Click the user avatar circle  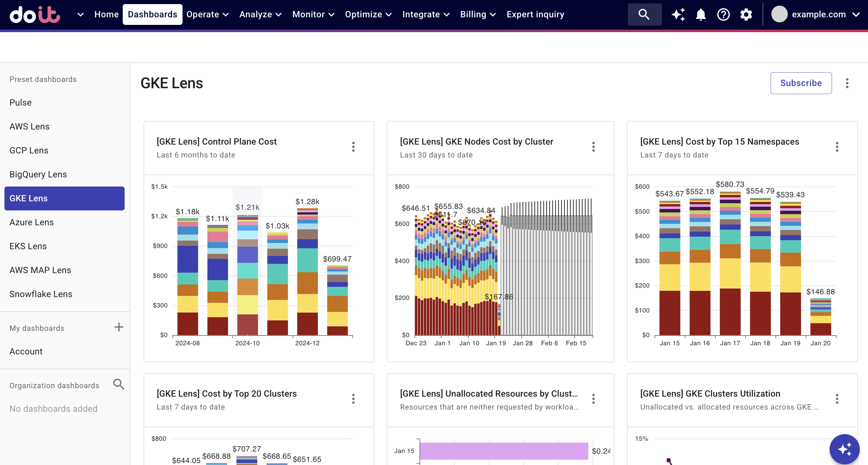(x=779, y=14)
